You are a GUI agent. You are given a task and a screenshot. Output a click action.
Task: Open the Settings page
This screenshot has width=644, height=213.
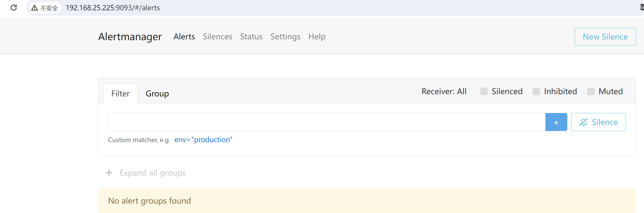pos(285,37)
